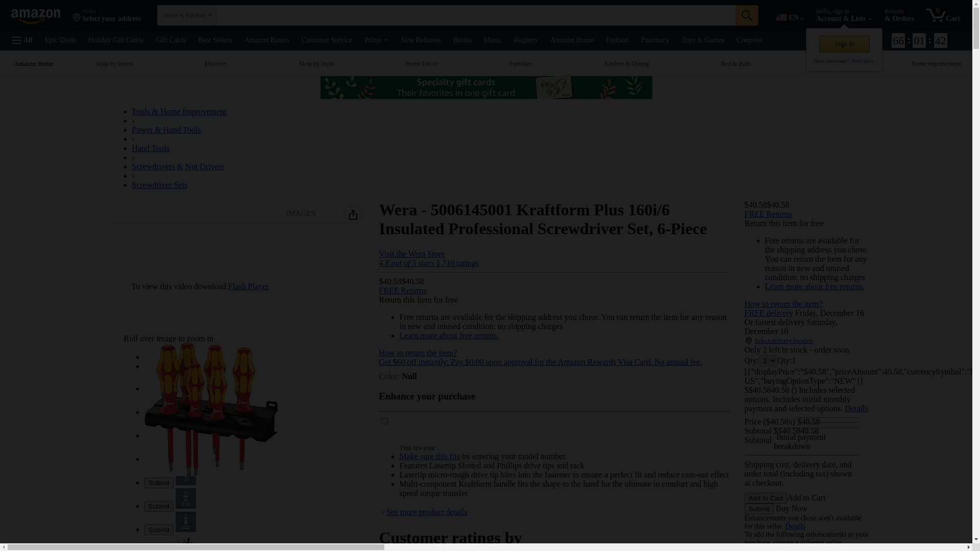
Task: Expand the Prime menu dropdown
Action: pyautogui.click(x=376, y=40)
